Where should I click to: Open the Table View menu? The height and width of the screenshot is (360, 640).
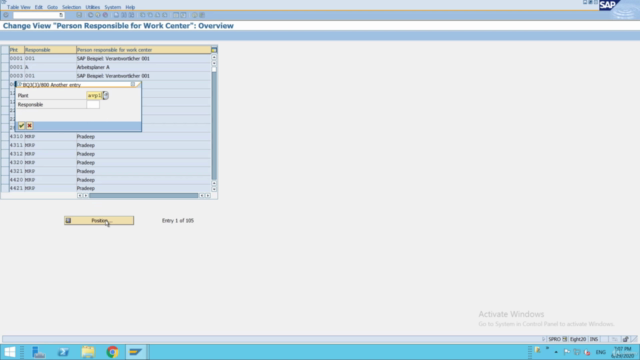(19, 7)
